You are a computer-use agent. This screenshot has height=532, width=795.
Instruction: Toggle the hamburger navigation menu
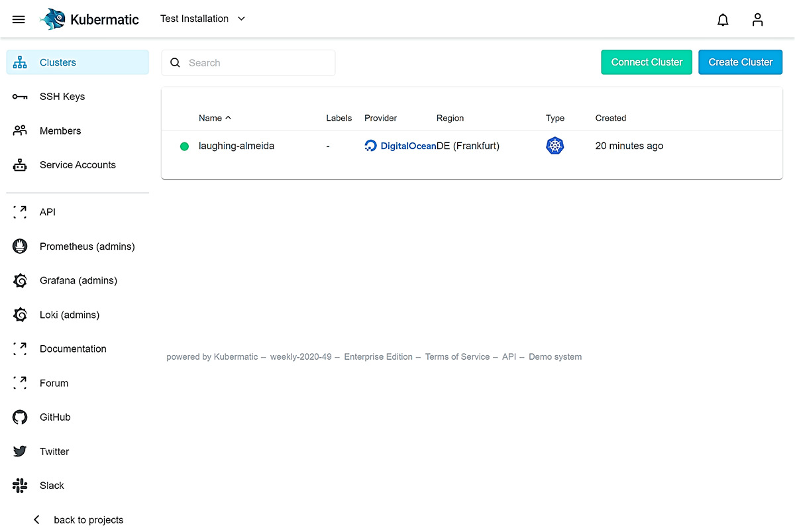[x=19, y=19]
